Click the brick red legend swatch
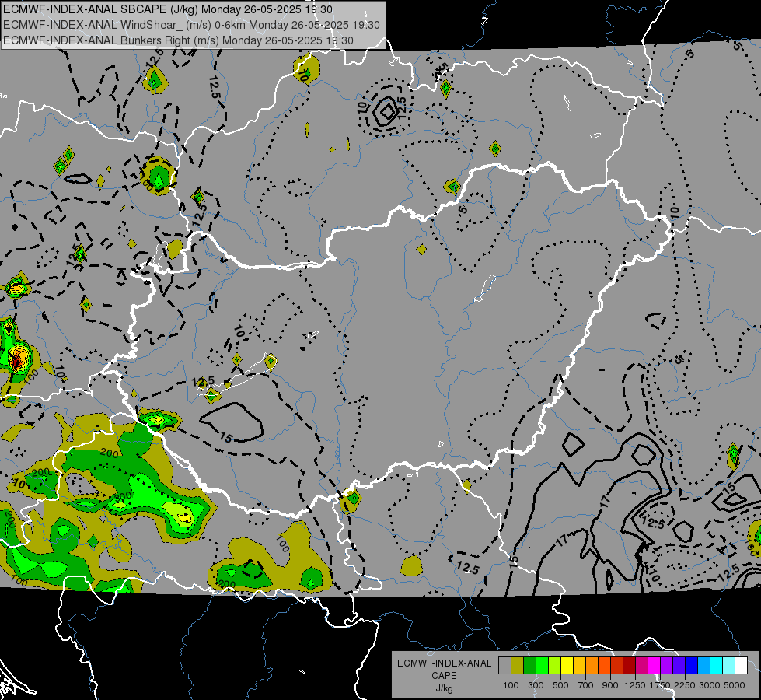The width and height of the screenshot is (761, 700). [x=617, y=665]
